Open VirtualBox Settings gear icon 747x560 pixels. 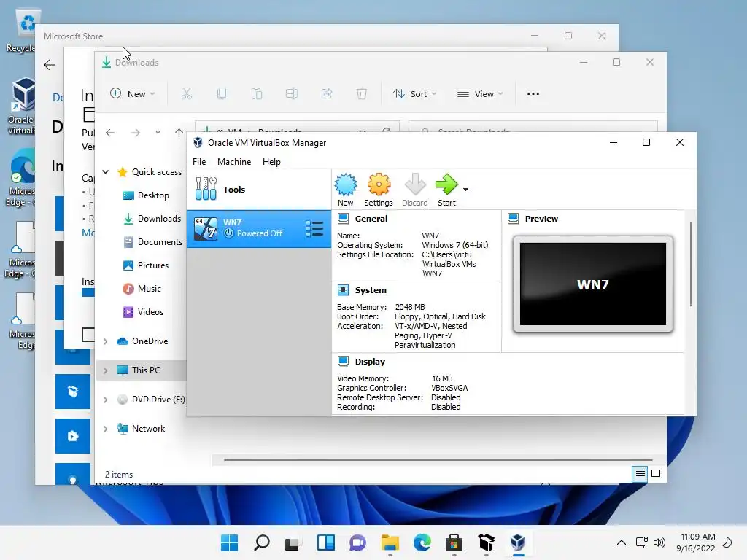pos(379,190)
